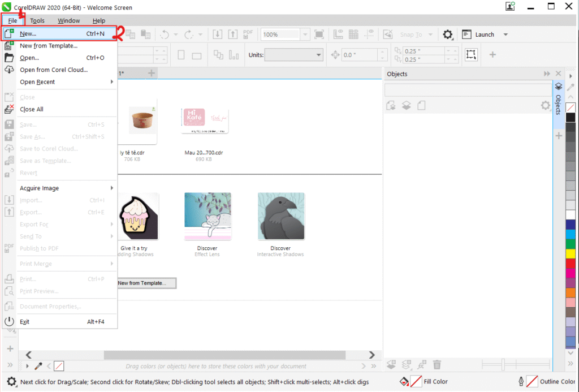Close the Objects docker with its X
This screenshot has width=579, height=392.
pyautogui.click(x=558, y=74)
